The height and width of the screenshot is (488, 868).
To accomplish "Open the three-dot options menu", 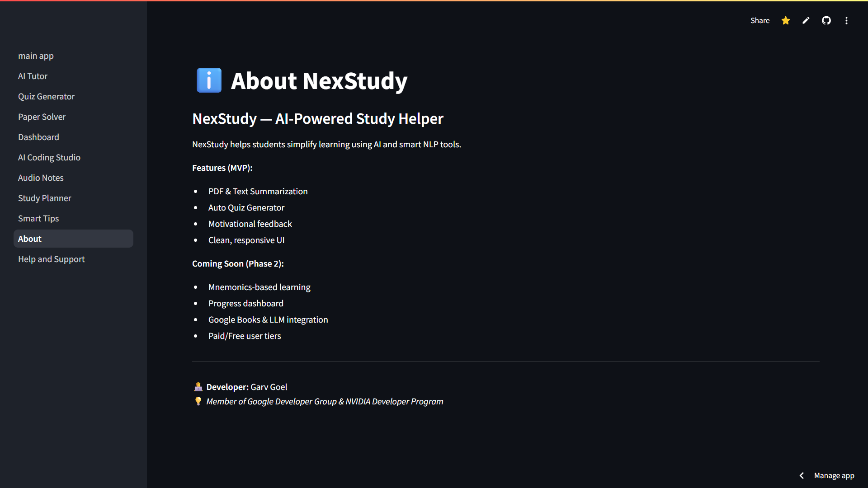I will click(846, 20).
